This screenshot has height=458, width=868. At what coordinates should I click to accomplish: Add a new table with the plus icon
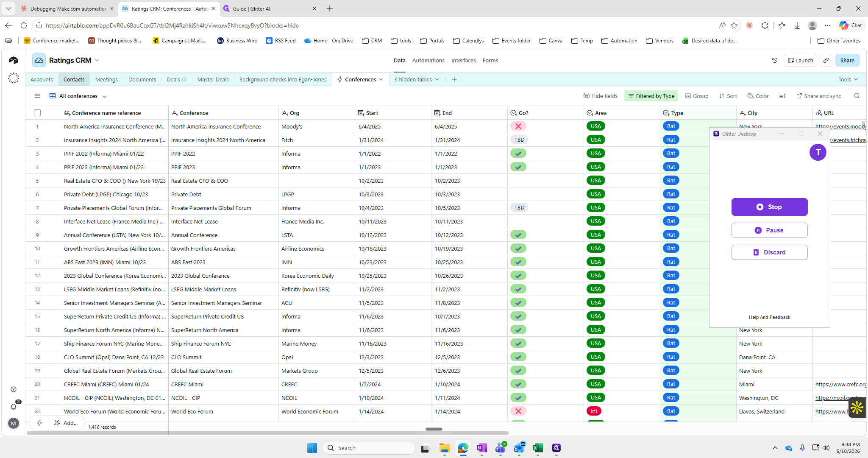[x=454, y=79]
